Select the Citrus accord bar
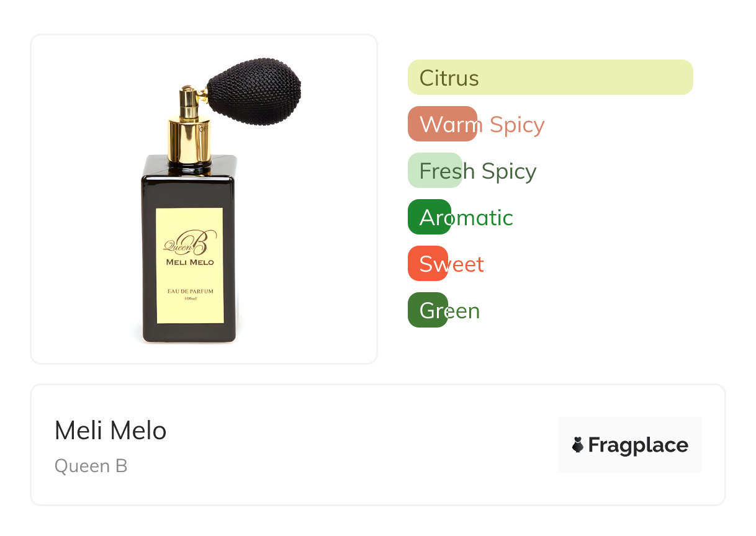756x536 pixels. pos(550,78)
